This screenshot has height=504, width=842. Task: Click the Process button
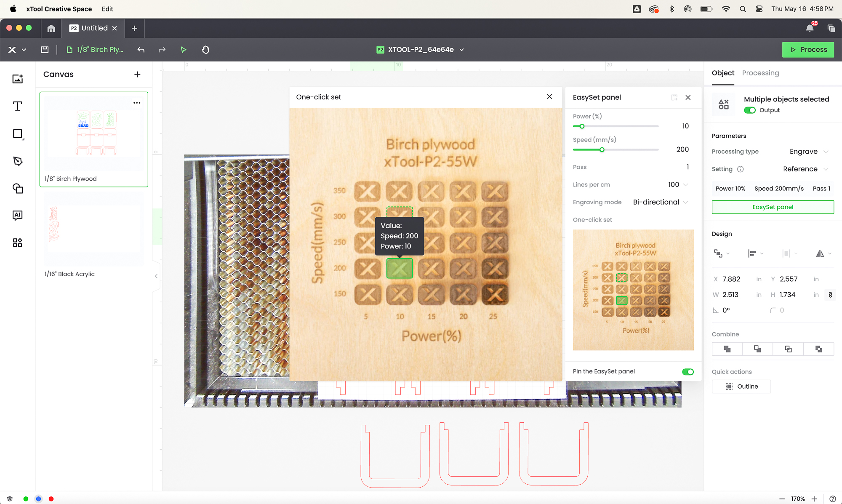click(x=808, y=50)
